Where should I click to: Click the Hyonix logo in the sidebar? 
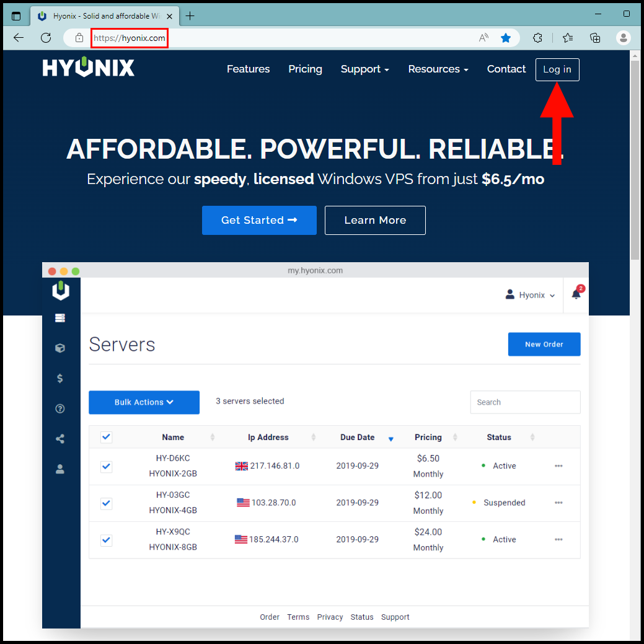(x=60, y=291)
